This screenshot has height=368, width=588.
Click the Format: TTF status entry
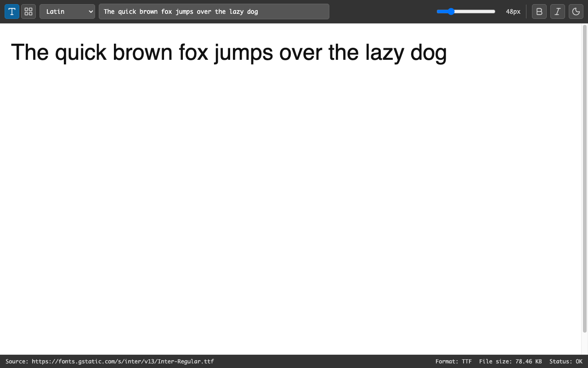[x=453, y=362]
